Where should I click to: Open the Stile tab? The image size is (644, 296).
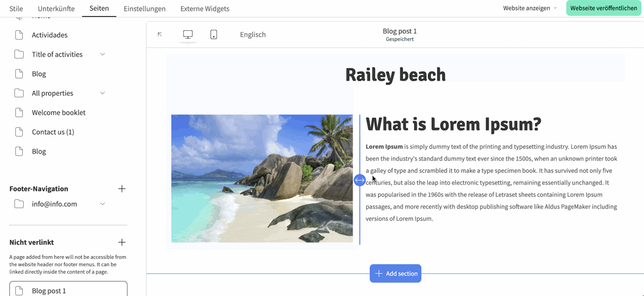(x=16, y=8)
